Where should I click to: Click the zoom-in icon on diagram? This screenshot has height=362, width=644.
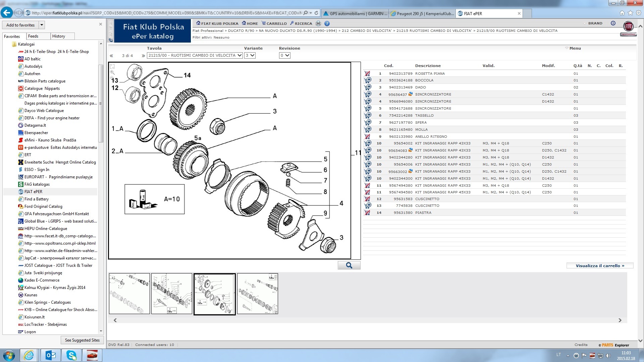(x=112, y=72)
